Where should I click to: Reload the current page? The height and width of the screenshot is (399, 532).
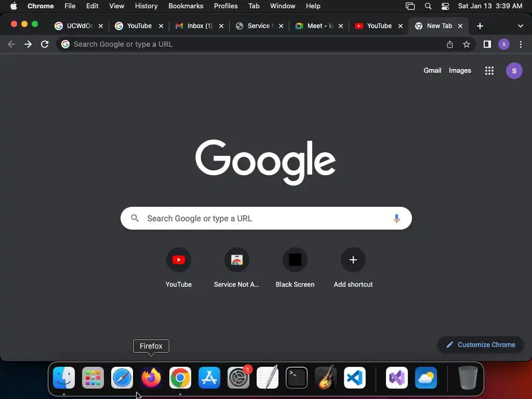(45, 44)
